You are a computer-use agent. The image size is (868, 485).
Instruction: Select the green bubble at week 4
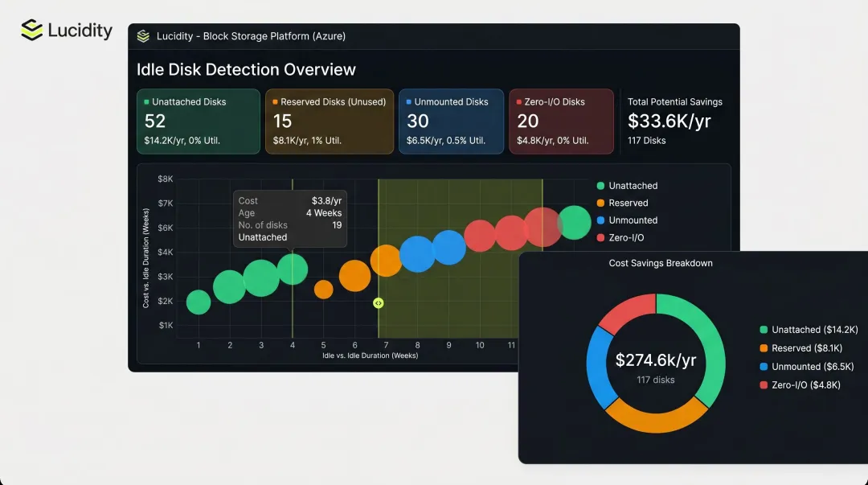point(293,269)
